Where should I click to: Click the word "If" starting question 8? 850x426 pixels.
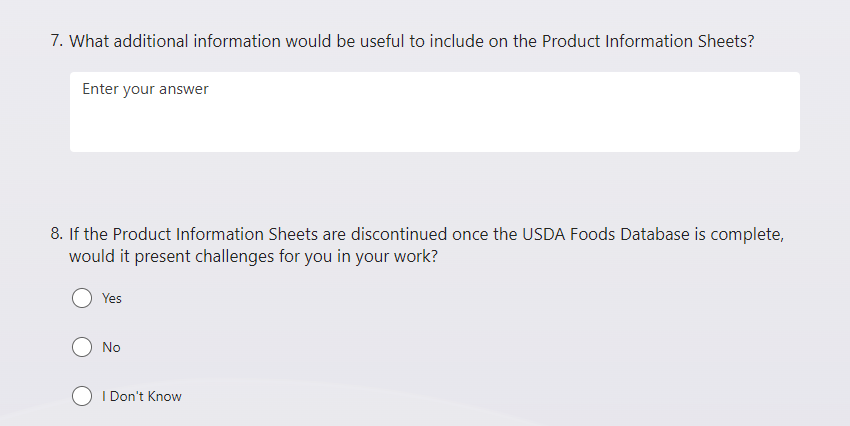74,235
